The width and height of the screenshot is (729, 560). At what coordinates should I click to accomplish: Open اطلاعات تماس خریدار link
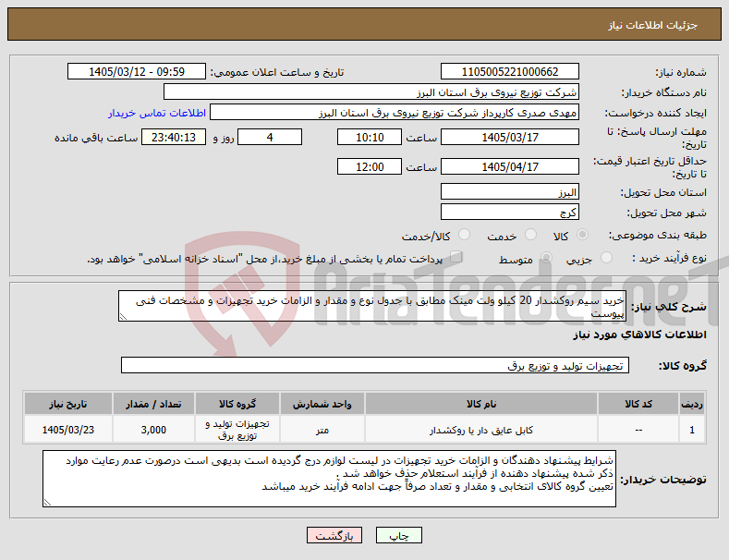click(x=157, y=113)
